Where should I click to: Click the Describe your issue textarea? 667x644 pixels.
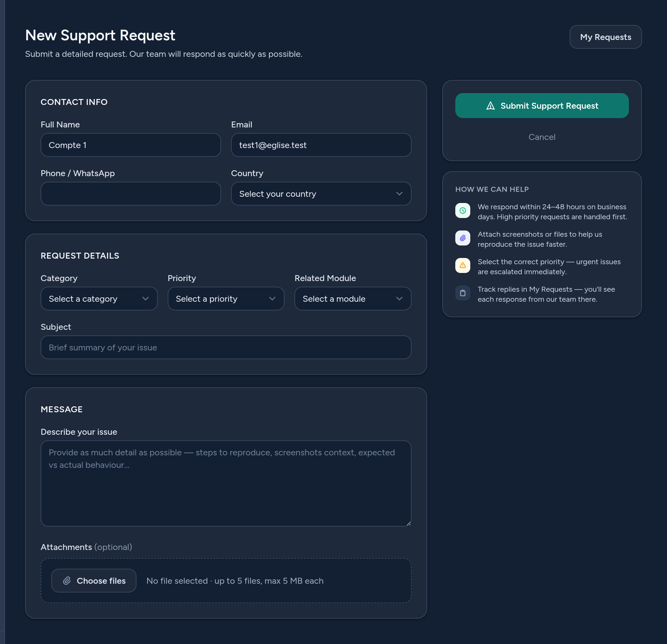pos(226,483)
